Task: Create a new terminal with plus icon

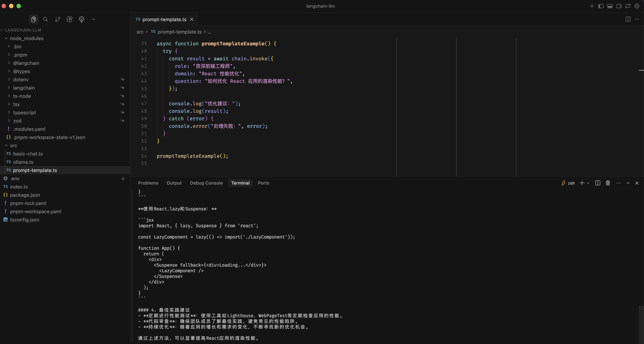Action: [x=582, y=183]
